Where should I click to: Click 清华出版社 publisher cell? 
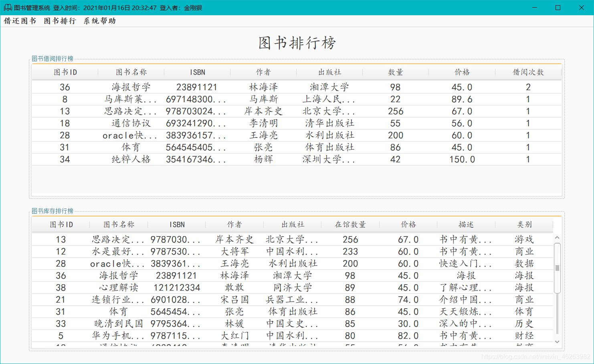[329, 123]
